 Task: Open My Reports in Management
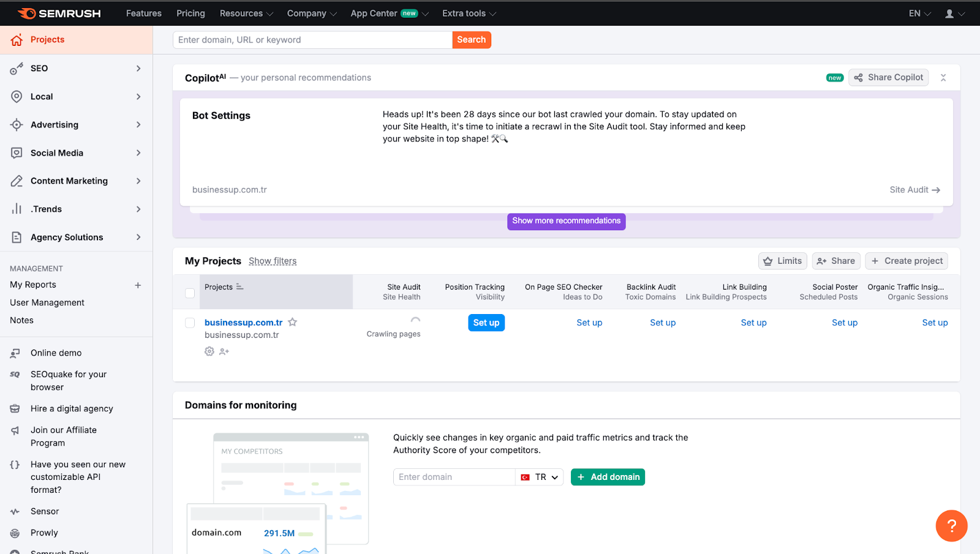(x=33, y=285)
